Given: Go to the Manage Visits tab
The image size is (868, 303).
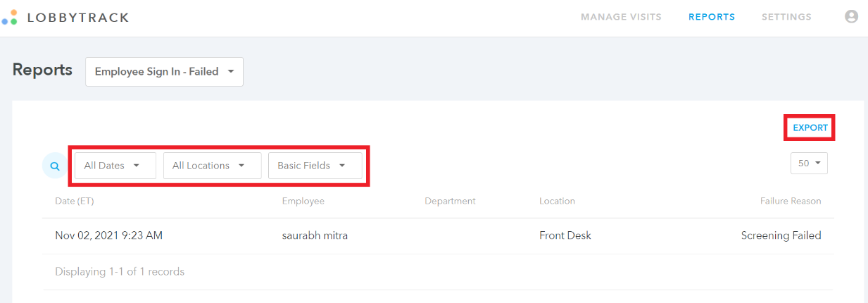Looking at the screenshot, I should tap(621, 17).
